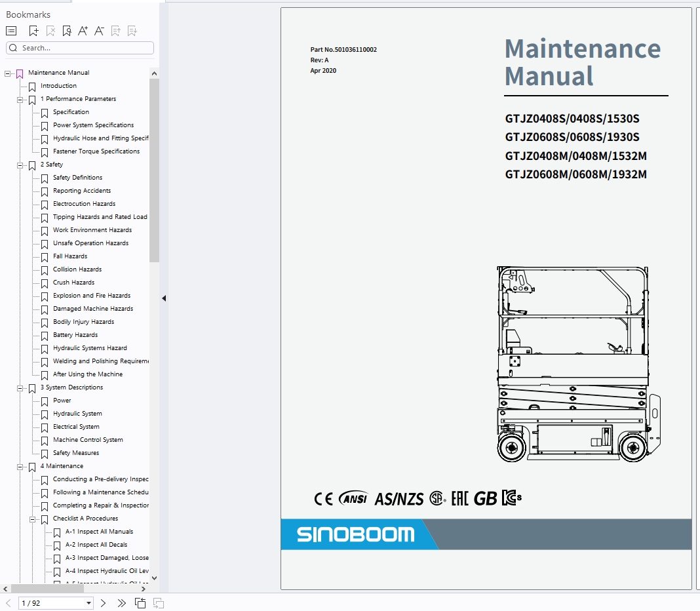
Task: Click bookmark icon beside Following a Maintenance Schedule
Action: 45,493
